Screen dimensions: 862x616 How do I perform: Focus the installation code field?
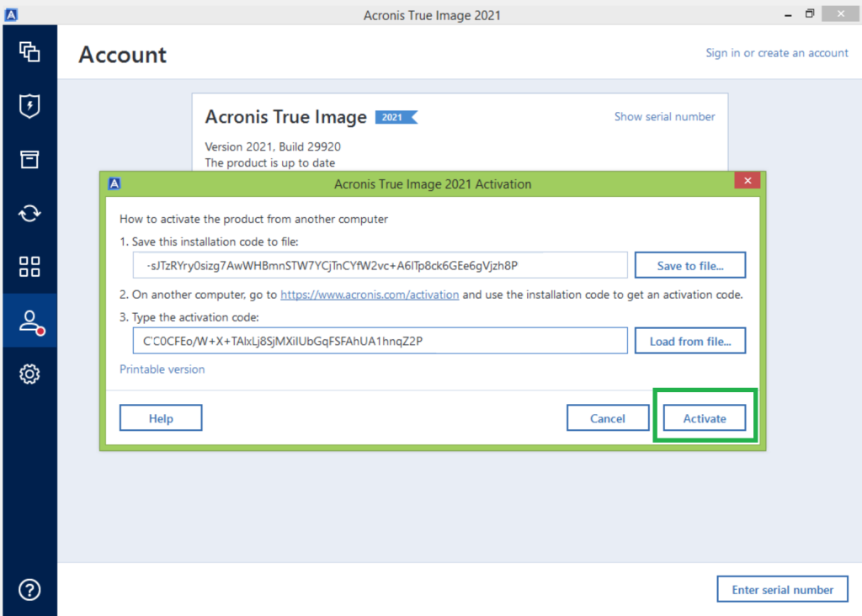pyautogui.click(x=380, y=265)
